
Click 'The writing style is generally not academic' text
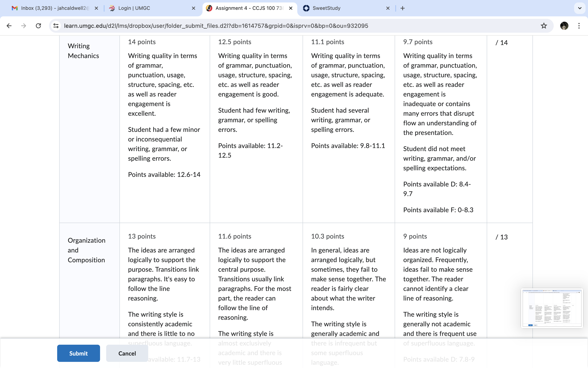[440, 329]
